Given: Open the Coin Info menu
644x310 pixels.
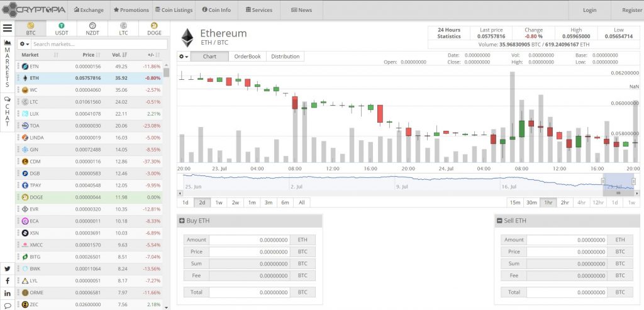Looking at the screenshot, I should click(x=216, y=10).
